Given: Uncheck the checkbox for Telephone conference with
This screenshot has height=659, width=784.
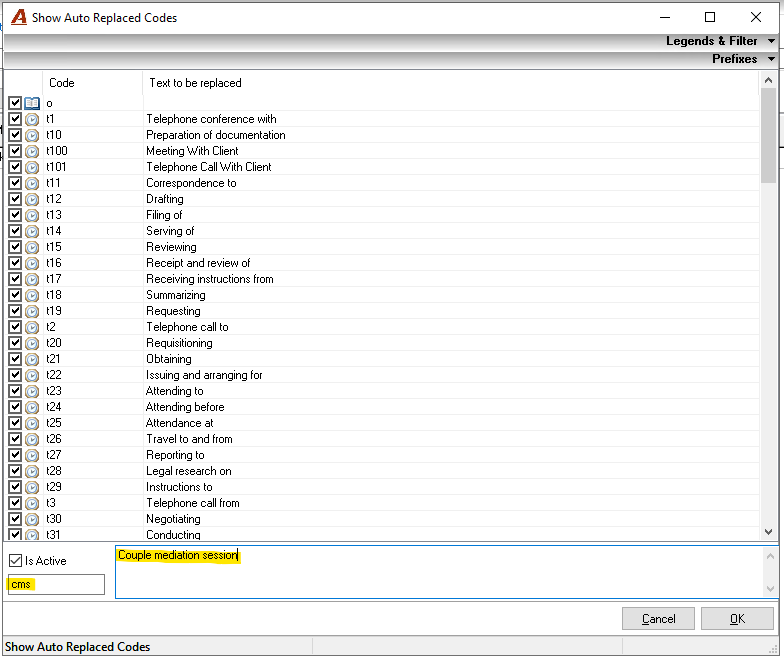Looking at the screenshot, I should (15, 118).
